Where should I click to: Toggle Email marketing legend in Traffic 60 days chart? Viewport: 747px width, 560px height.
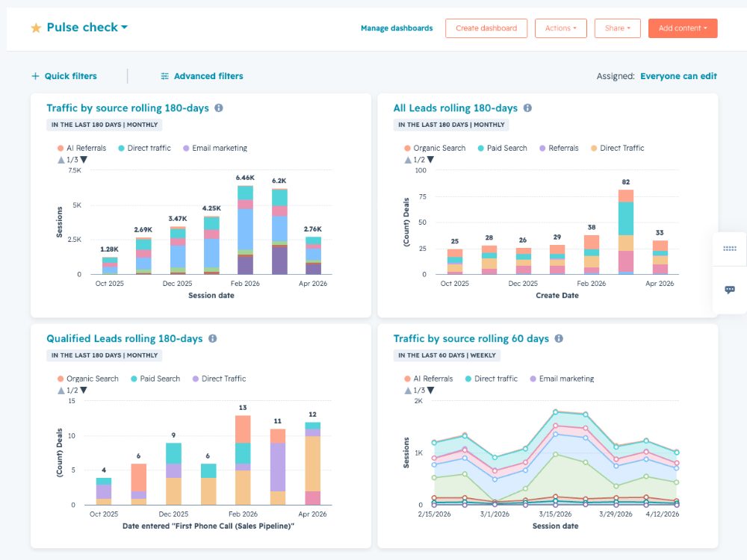[x=562, y=379]
